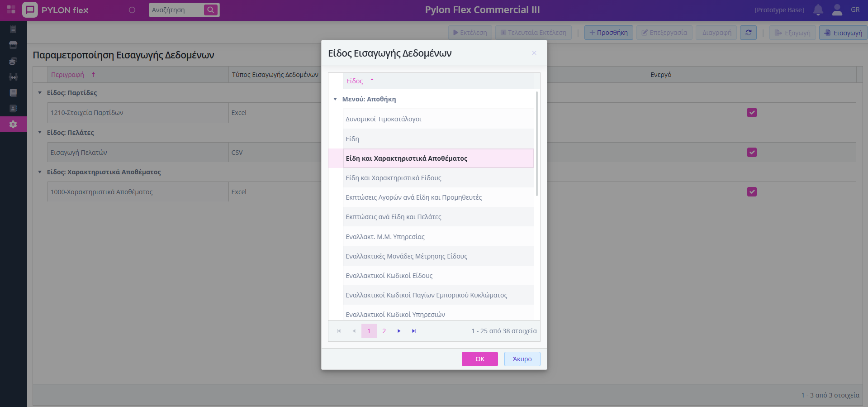868x407 pixels.
Task: Collapse the Μενού: Αποθήκη group
Action: click(x=335, y=99)
